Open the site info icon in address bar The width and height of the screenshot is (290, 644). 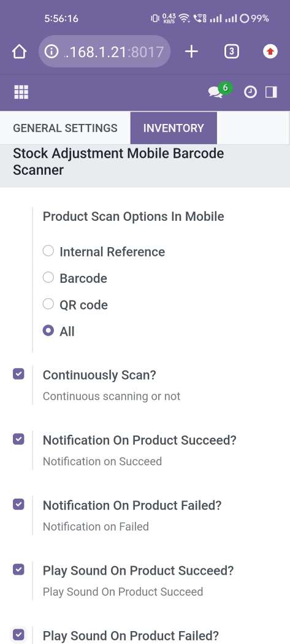(51, 52)
